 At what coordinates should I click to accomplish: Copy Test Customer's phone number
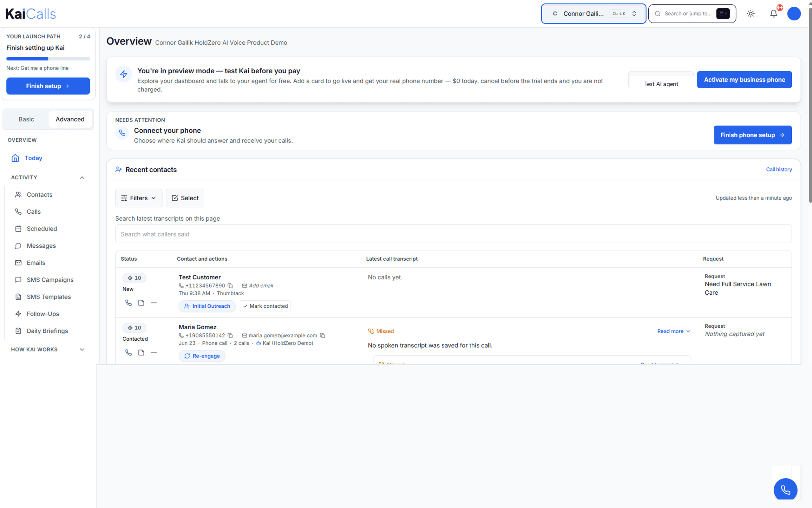(x=230, y=285)
